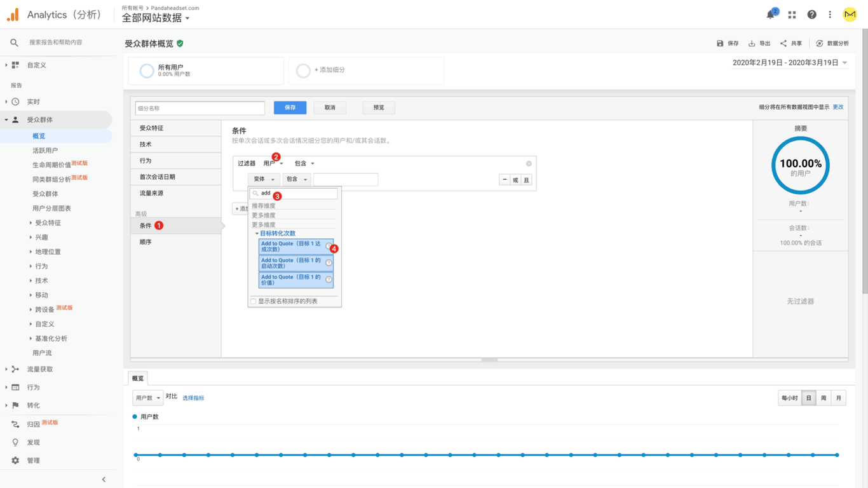
Task: Select the 流量来源 segment tab
Action: click(152, 193)
